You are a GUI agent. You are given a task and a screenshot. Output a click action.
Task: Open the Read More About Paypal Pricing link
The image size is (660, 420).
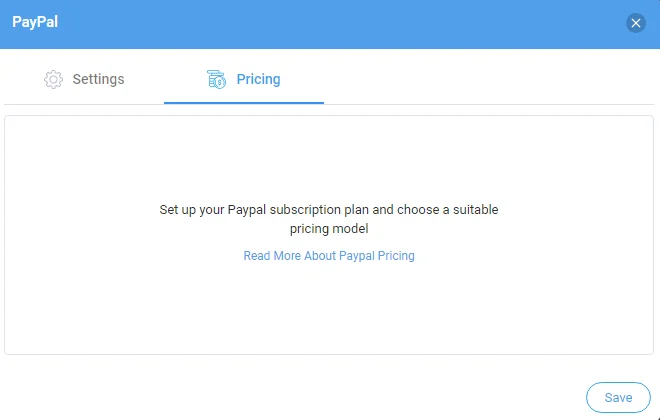(x=329, y=256)
